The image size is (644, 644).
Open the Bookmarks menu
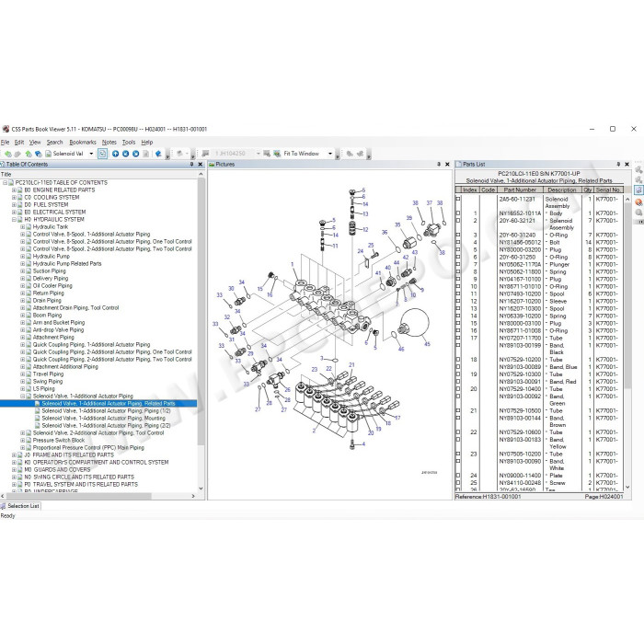tap(83, 142)
